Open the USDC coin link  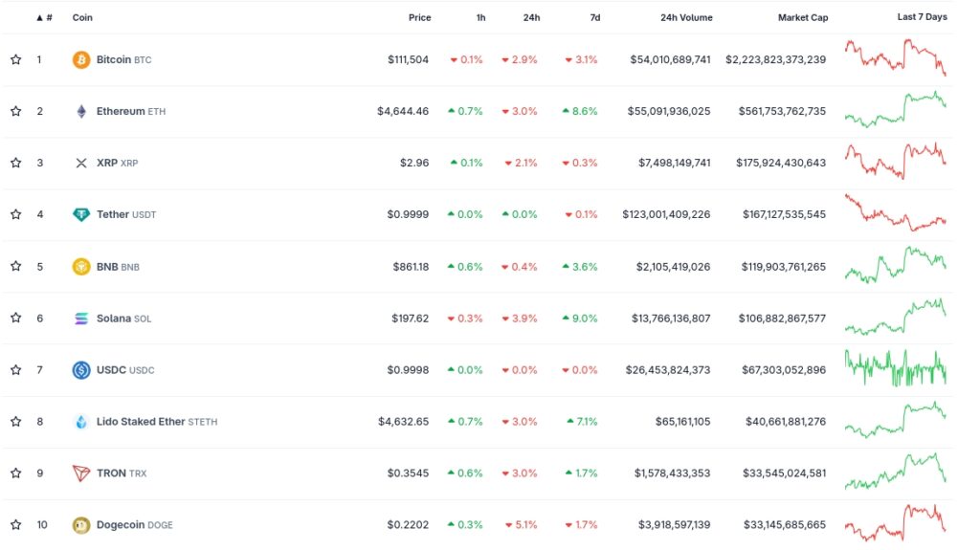pos(125,370)
